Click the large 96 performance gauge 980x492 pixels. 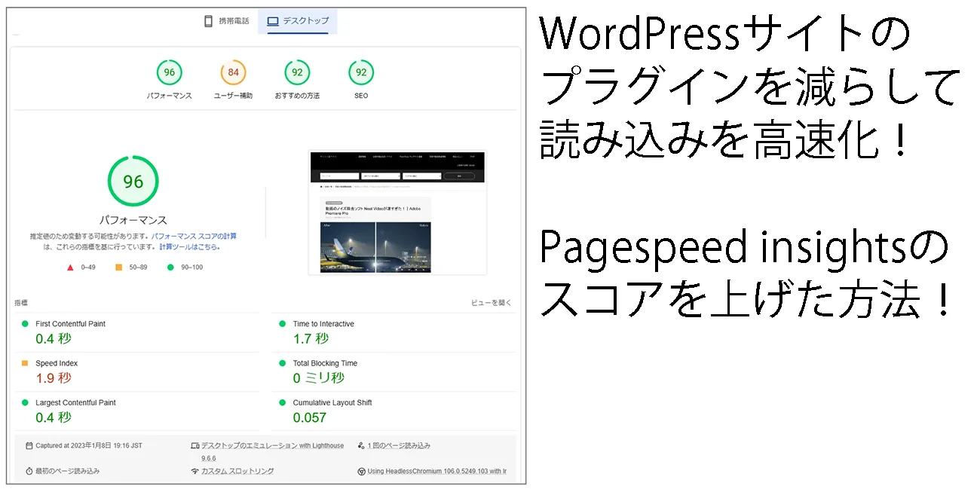133,182
